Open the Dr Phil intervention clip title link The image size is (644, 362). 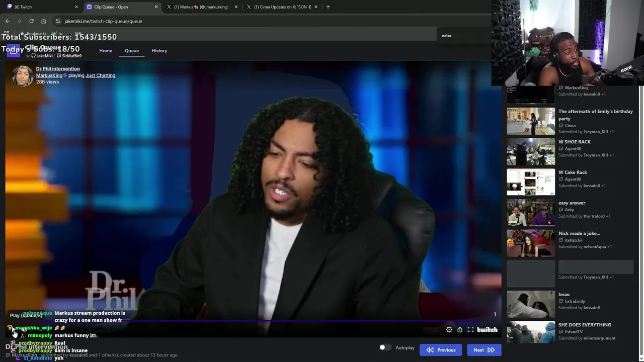[58, 69]
